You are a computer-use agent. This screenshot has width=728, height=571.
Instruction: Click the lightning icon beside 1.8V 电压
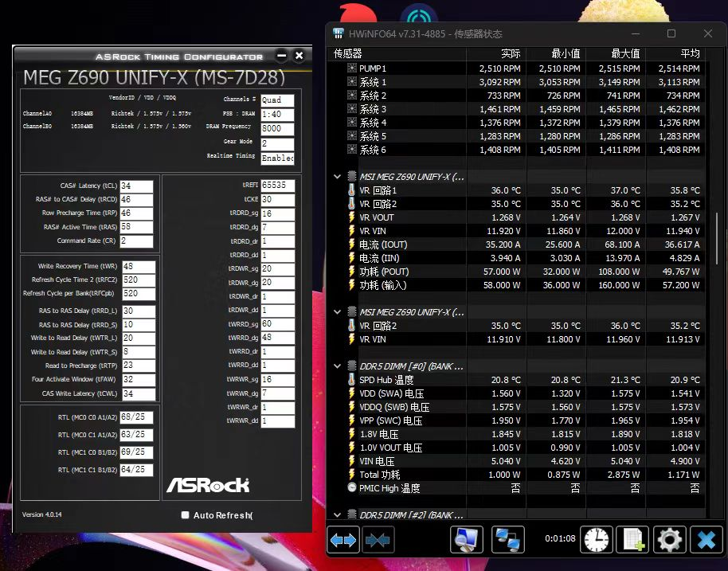coord(352,434)
